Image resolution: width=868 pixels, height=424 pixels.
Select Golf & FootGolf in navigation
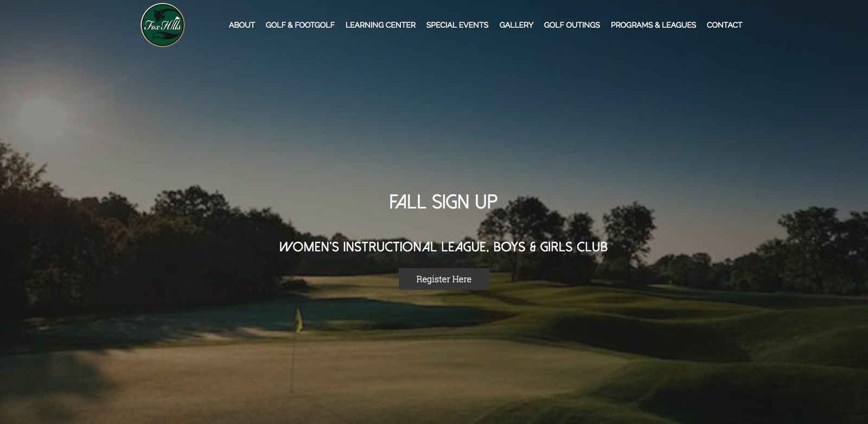tap(300, 25)
